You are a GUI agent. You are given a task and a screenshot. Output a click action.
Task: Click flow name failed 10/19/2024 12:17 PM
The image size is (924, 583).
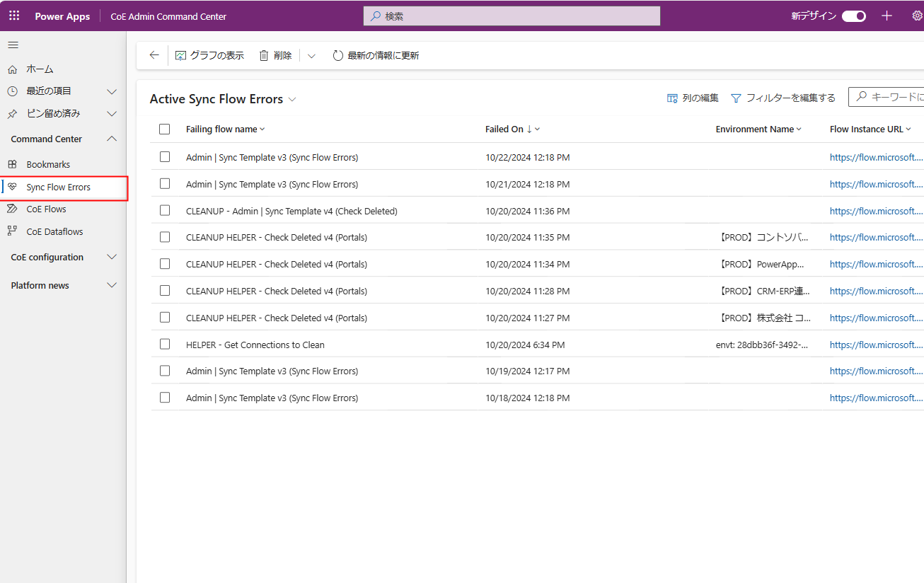click(x=272, y=371)
